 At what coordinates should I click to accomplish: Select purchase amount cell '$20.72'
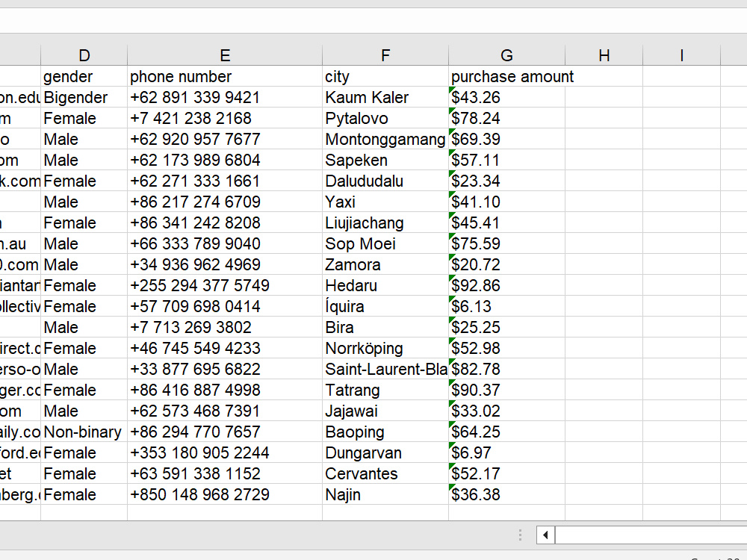pyautogui.click(x=507, y=264)
